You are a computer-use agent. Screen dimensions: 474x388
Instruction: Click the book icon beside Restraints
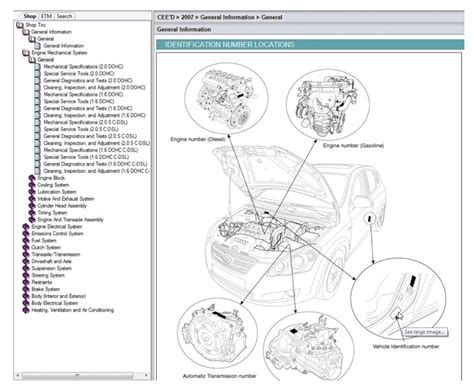pos(26,282)
